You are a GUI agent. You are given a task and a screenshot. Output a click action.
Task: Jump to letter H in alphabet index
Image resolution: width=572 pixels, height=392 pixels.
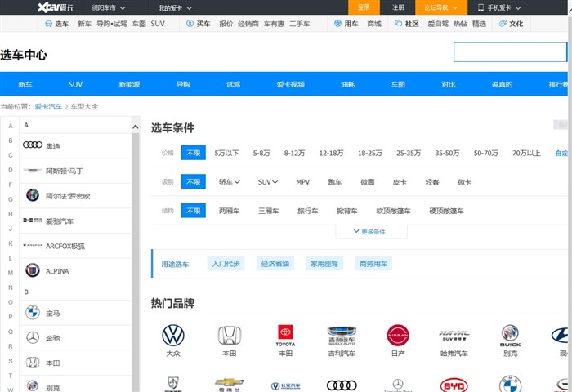tap(11, 214)
